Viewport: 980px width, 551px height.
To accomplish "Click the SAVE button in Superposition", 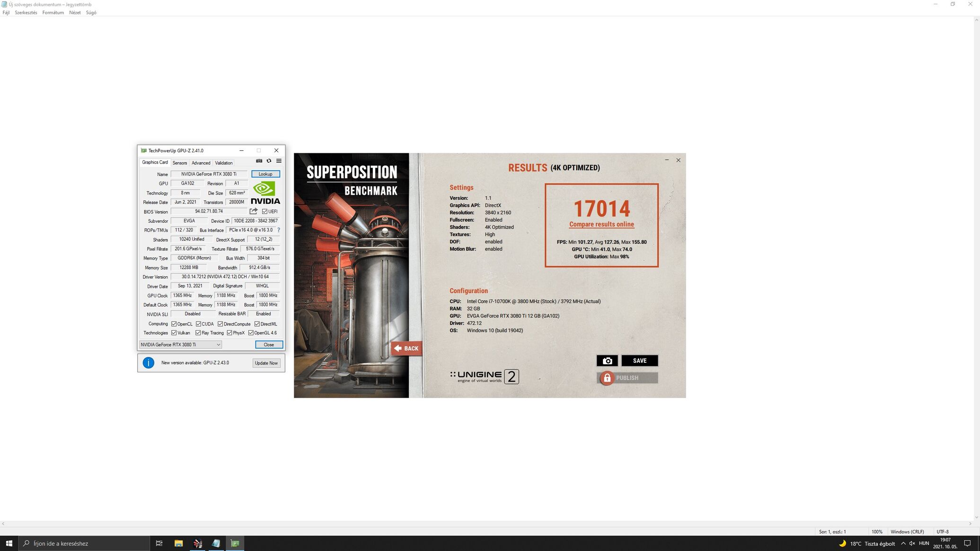I will tap(640, 360).
